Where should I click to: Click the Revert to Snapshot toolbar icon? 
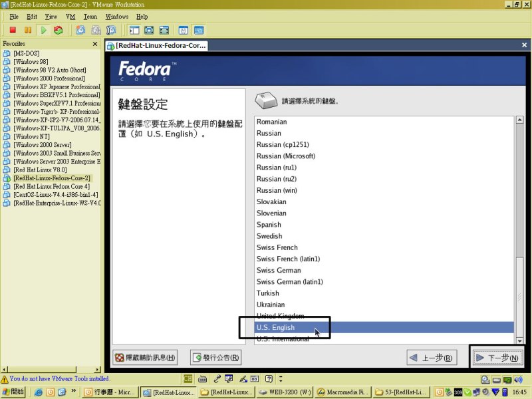pyautogui.click(x=96, y=30)
